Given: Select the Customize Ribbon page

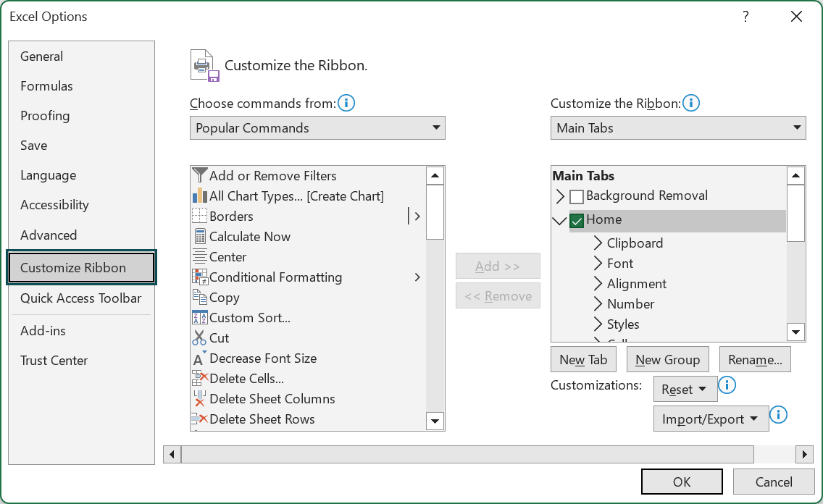Looking at the screenshot, I should point(81,267).
